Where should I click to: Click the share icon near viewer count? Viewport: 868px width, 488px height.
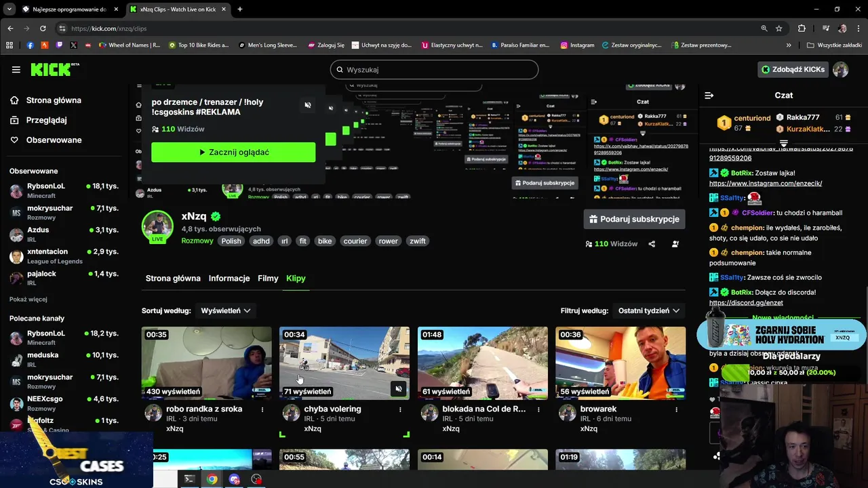click(x=652, y=244)
